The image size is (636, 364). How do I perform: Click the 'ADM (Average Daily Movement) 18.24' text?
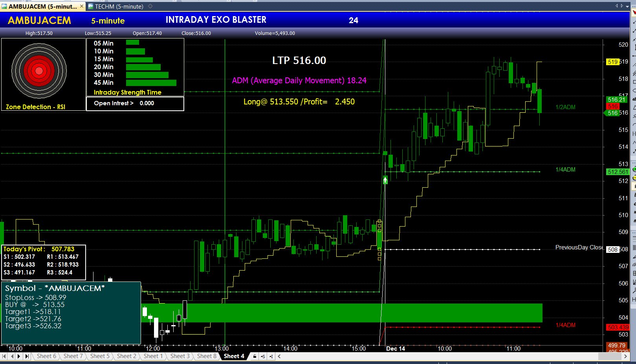[299, 80]
